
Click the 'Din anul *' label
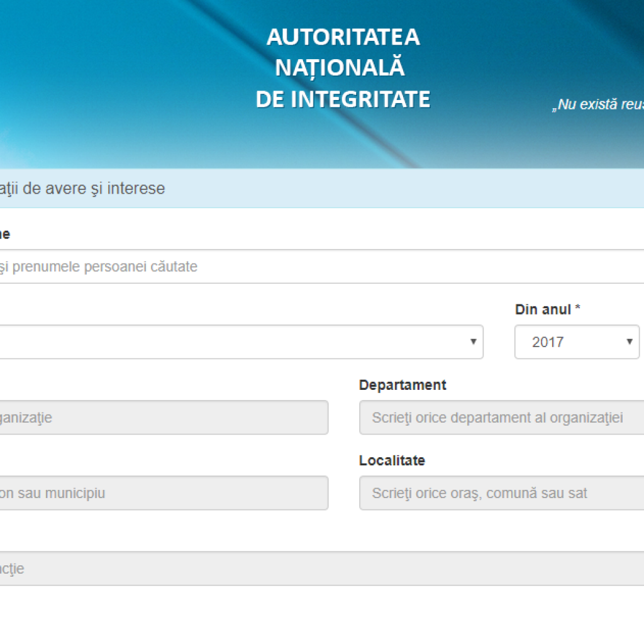pyautogui.click(x=548, y=309)
